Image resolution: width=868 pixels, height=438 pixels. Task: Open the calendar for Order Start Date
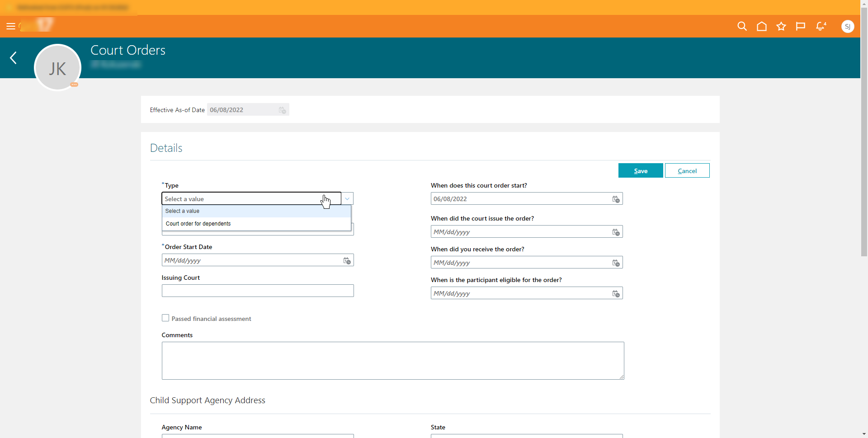tap(347, 260)
